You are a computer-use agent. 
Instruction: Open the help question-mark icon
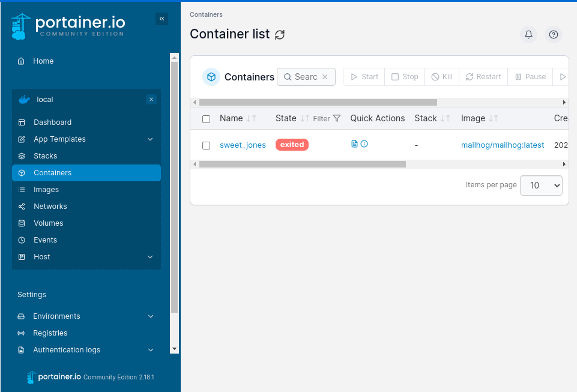point(554,35)
